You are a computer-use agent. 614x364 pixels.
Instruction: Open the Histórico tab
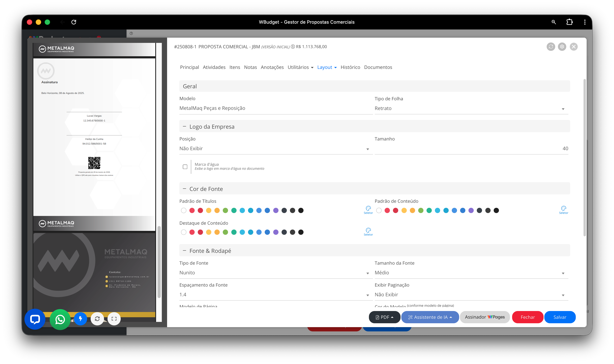click(350, 67)
